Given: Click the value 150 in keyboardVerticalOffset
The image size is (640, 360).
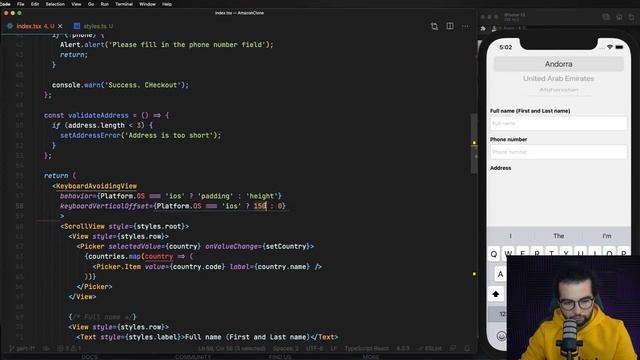Looking at the screenshot, I should tap(260, 206).
